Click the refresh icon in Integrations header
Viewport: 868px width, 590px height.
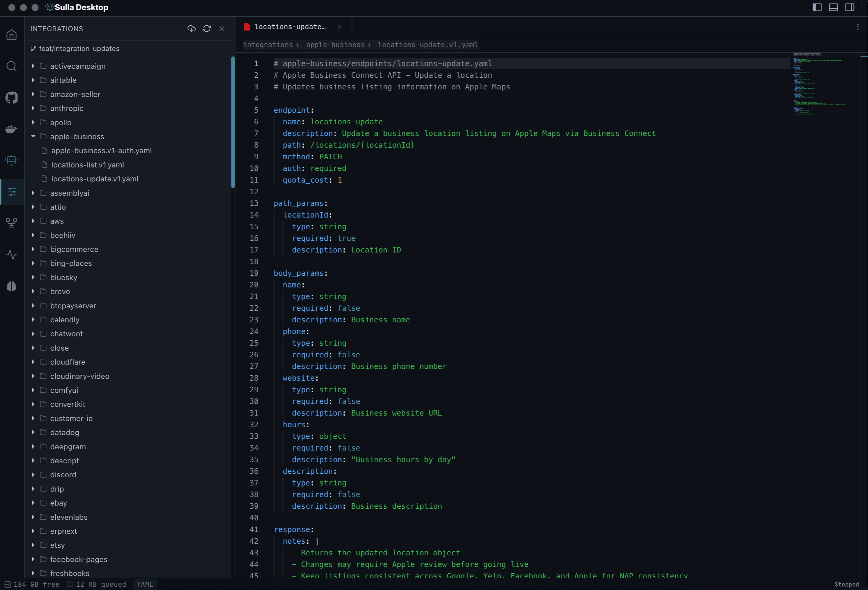(207, 29)
